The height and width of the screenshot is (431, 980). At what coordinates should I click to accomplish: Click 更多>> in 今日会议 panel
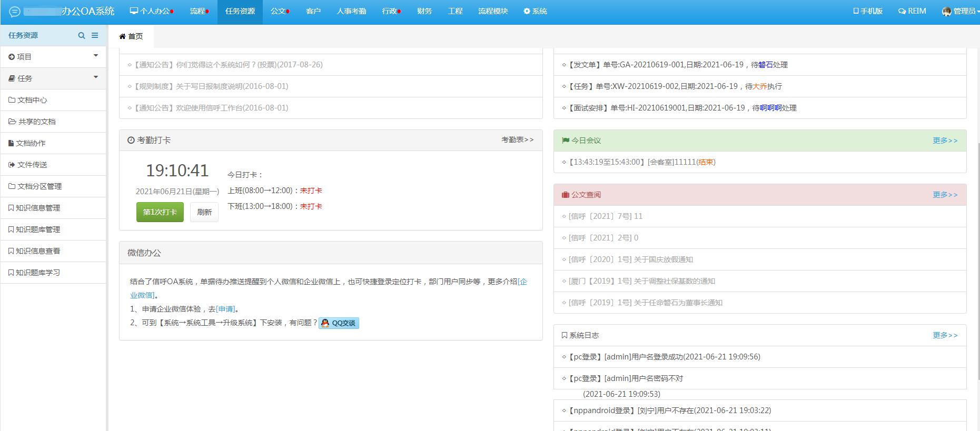click(945, 141)
